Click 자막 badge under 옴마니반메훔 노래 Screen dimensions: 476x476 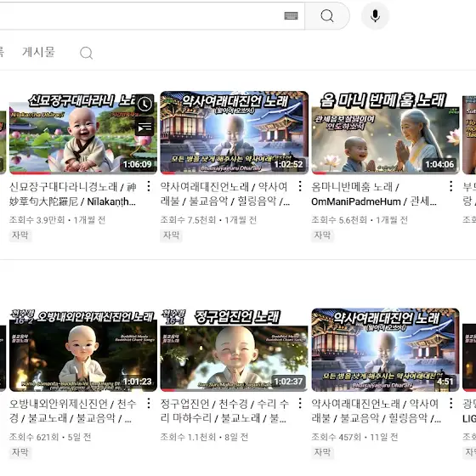point(322,235)
